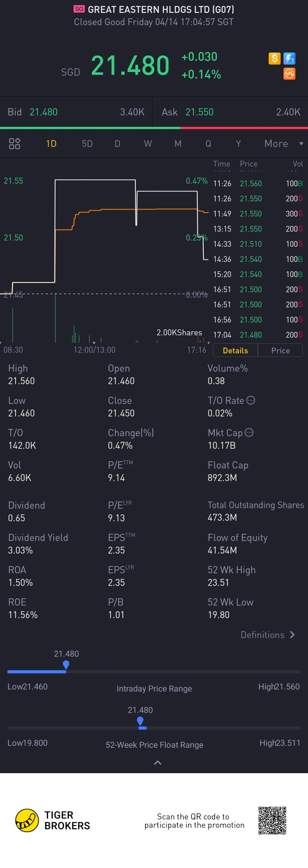
Task: Select the 14:33 trade at 21.510
Action: 258,244
